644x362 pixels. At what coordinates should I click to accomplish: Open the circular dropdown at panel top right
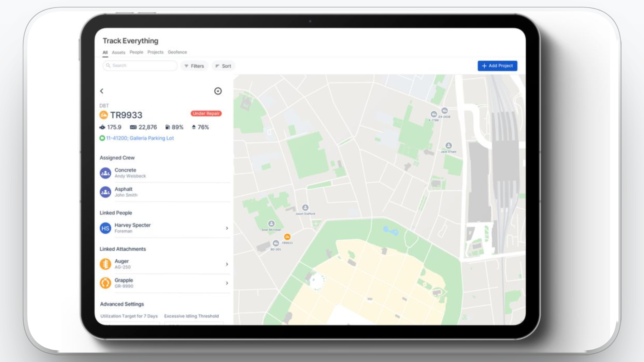[218, 91]
